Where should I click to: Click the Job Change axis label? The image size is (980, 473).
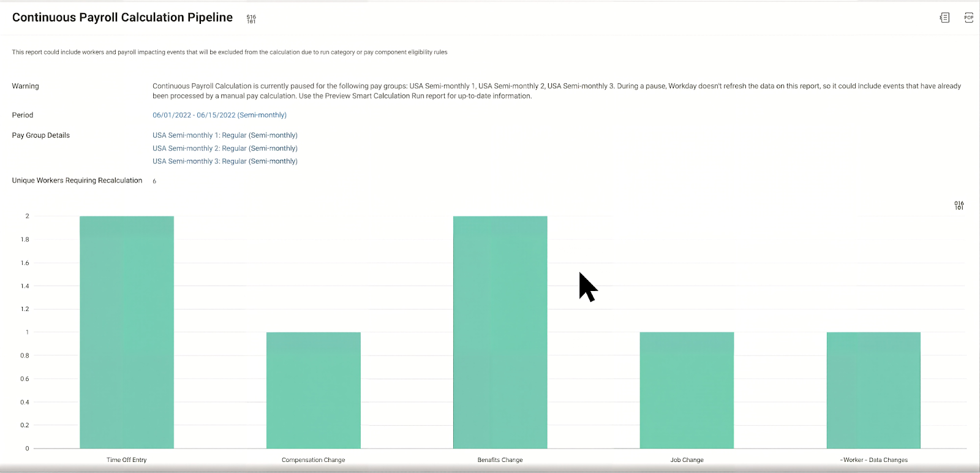pyautogui.click(x=687, y=460)
